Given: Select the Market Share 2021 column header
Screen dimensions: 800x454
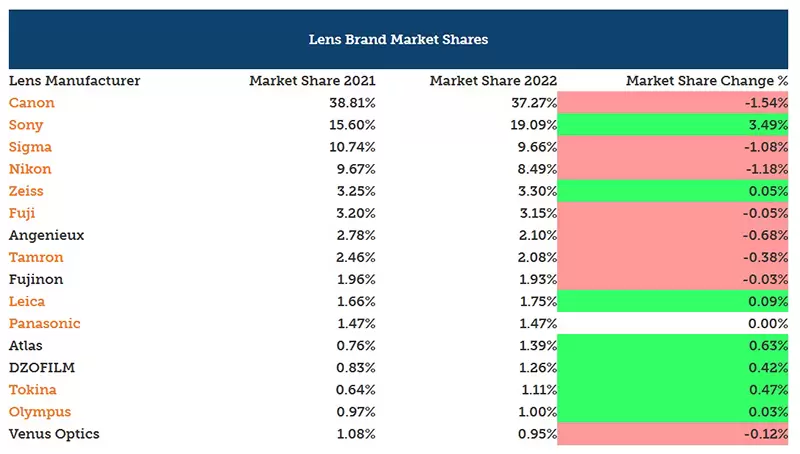Looking at the screenshot, I should point(312,81).
